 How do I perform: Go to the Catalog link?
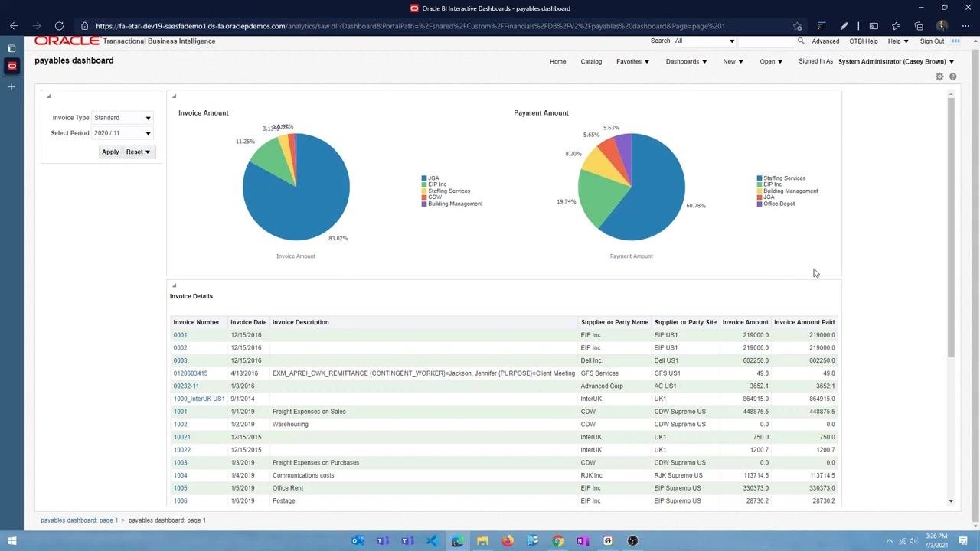(591, 61)
